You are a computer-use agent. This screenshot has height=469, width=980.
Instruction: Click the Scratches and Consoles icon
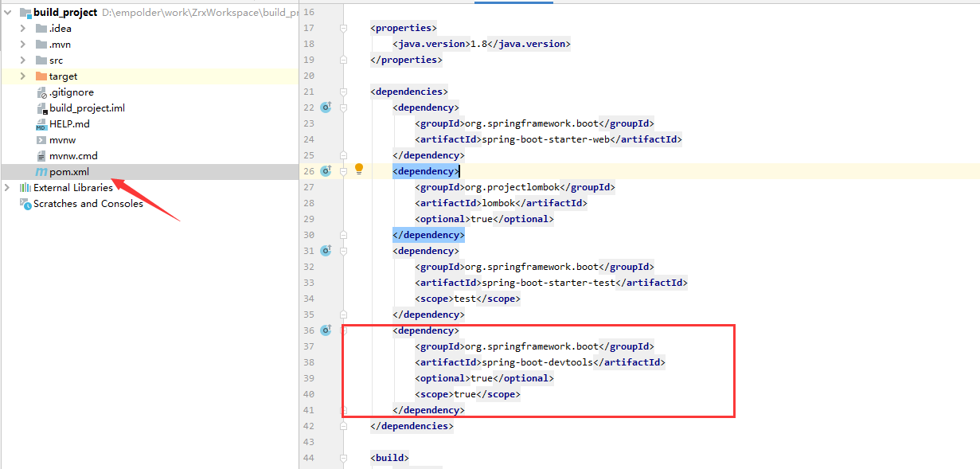(25, 204)
